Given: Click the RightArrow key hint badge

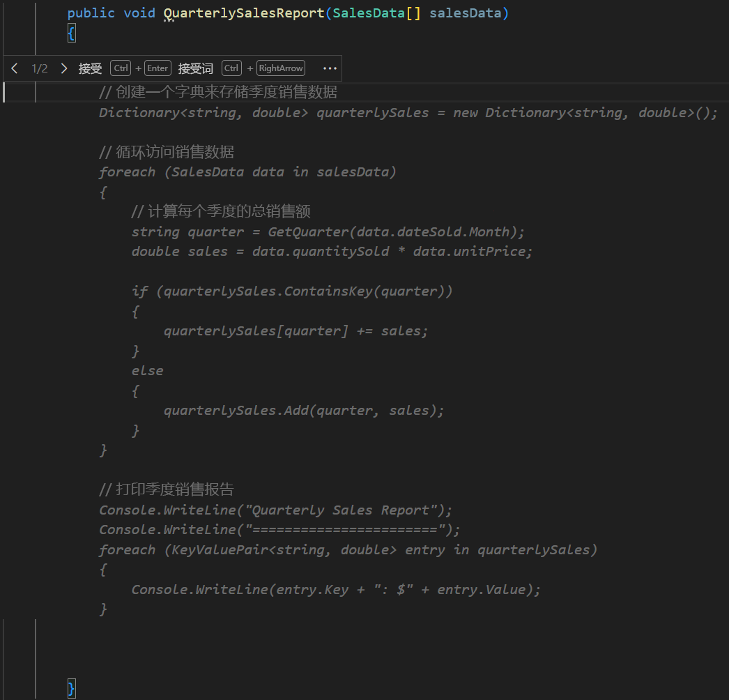Looking at the screenshot, I should pyautogui.click(x=281, y=68).
